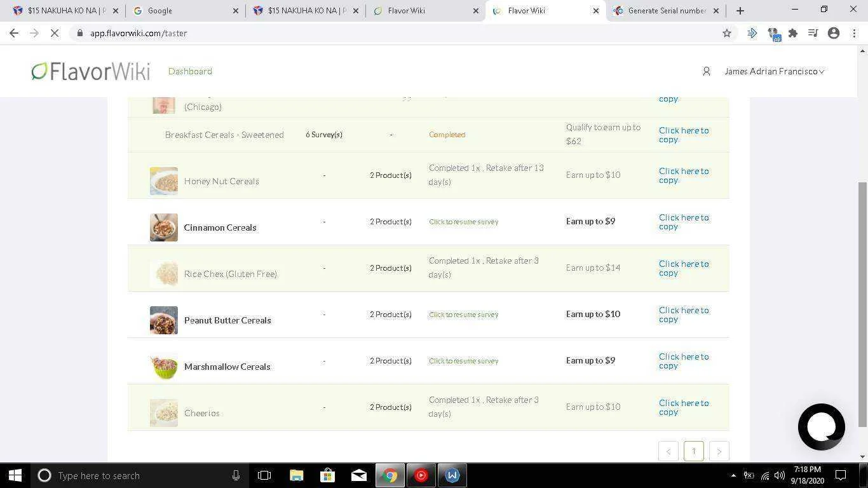Copy link for Marshmallow Cereals row
868x488 pixels.
click(684, 361)
